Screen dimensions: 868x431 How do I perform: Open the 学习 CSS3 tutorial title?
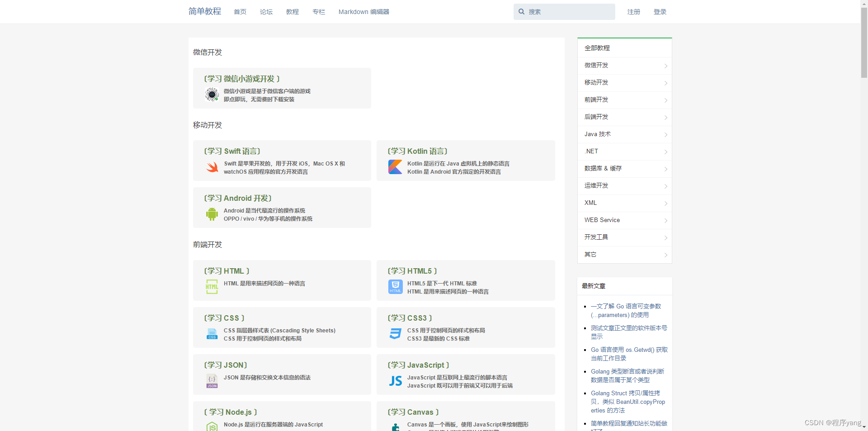pyautogui.click(x=410, y=318)
